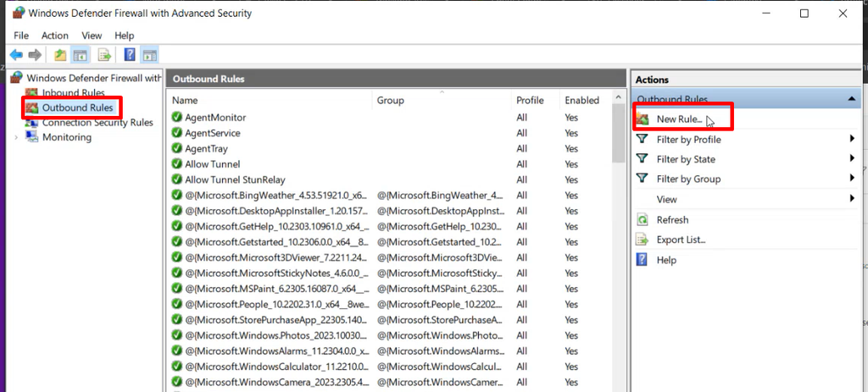Select Connection Security Rules in the tree
Screen dimensions: 868x392
click(x=97, y=122)
